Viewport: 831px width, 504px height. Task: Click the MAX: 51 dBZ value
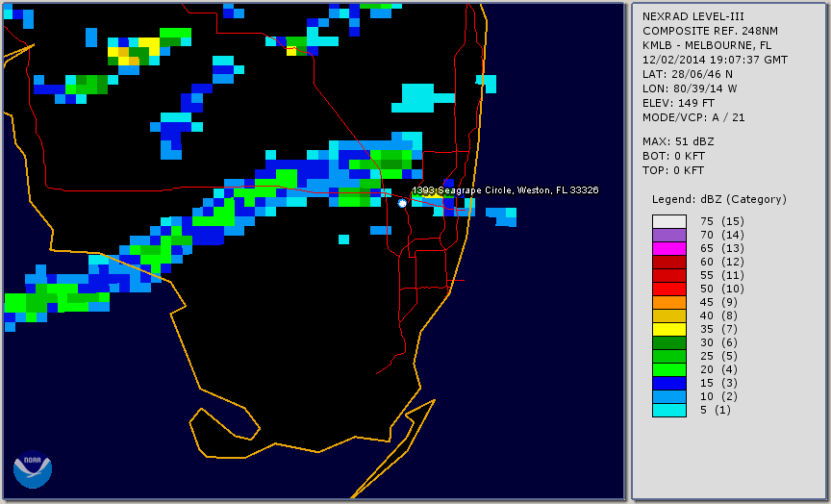[x=678, y=141]
